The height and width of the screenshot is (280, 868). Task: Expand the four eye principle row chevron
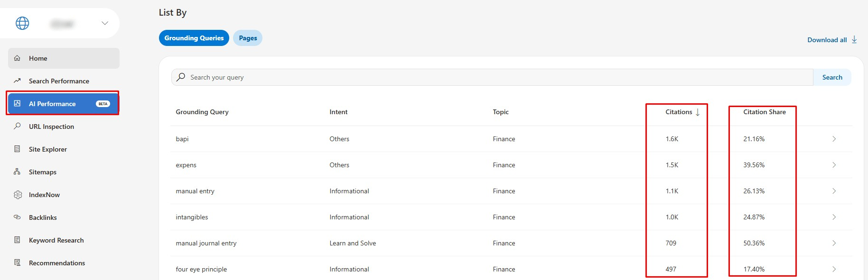pyautogui.click(x=834, y=269)
